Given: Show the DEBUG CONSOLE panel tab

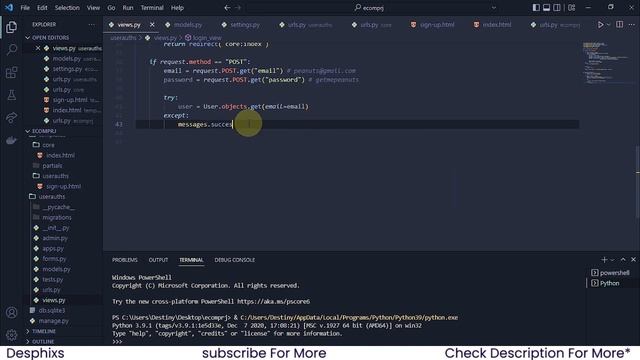Looking at the screenshot, I should tap(235, 260).
